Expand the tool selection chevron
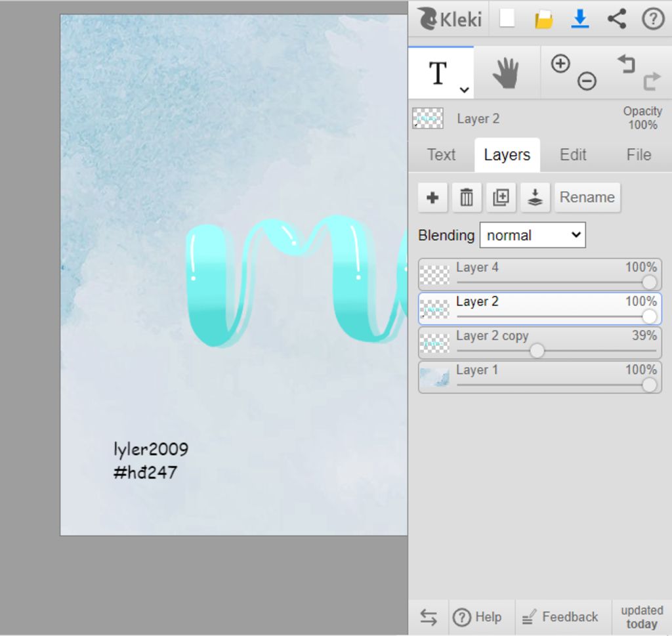Image resolution: width=672 pixels, height=636 pixels. click(x=464, y=89)
